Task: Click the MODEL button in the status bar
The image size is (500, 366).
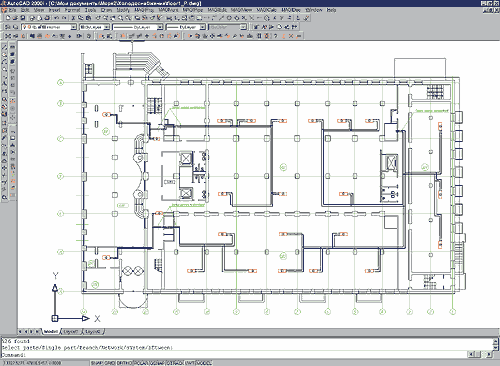Action: tap(204, 363)
